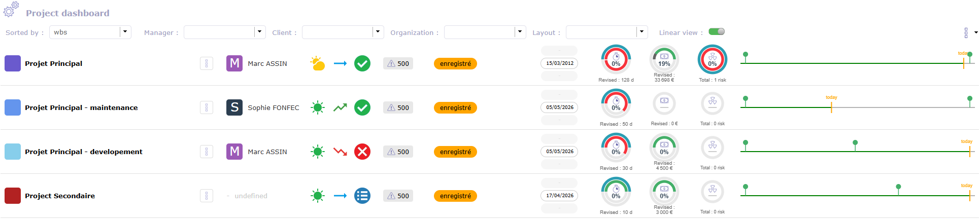Viewport: 980px width, 219px height.
Task: Click the blue list icon for Project Secondaire
Action: (362, 196)
